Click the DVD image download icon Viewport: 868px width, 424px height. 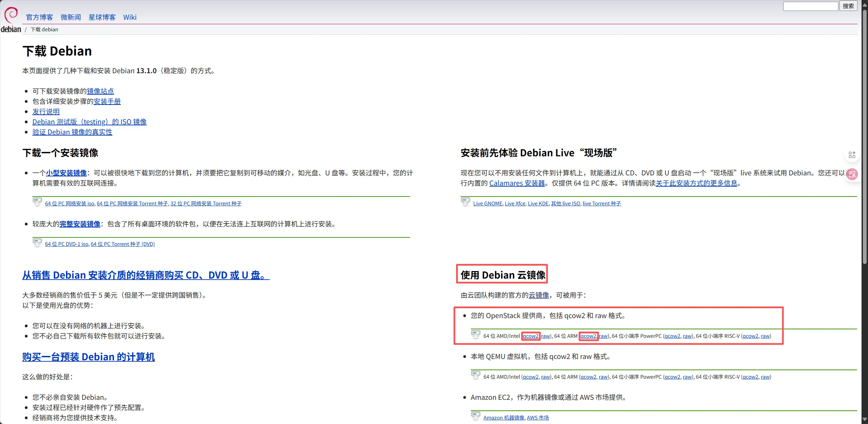(x=37, y=242)
